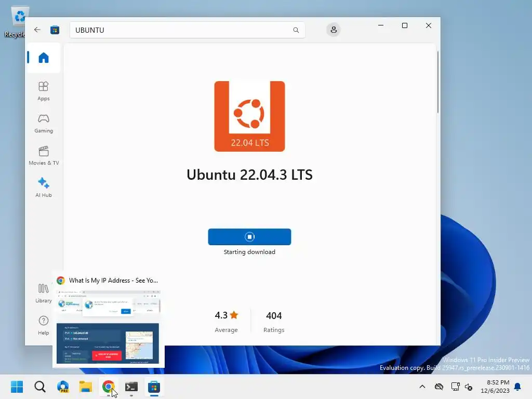Click the network display tray icon
Viewport: 532px width, 399px height.
tap(455, 387)
